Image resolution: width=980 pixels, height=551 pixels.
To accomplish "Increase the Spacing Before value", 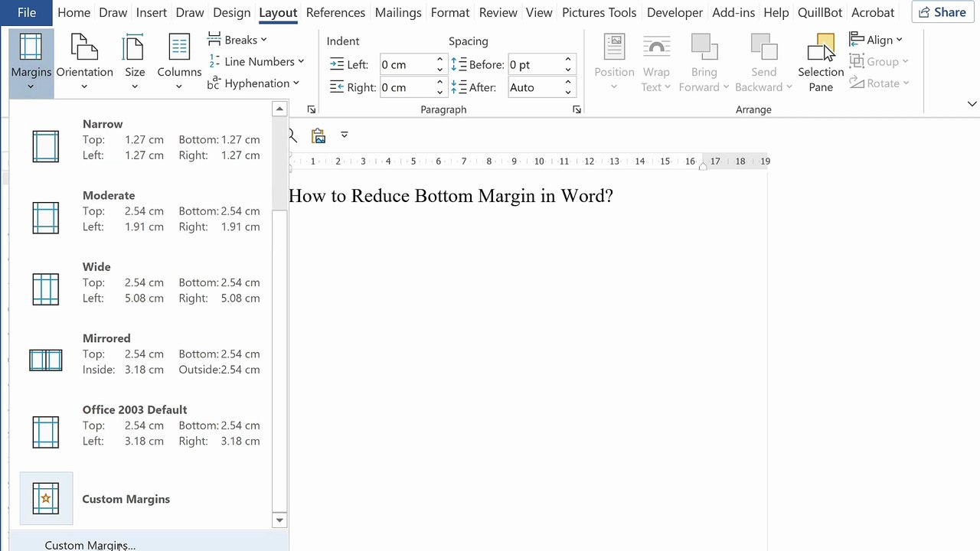I will coord(568,60).
